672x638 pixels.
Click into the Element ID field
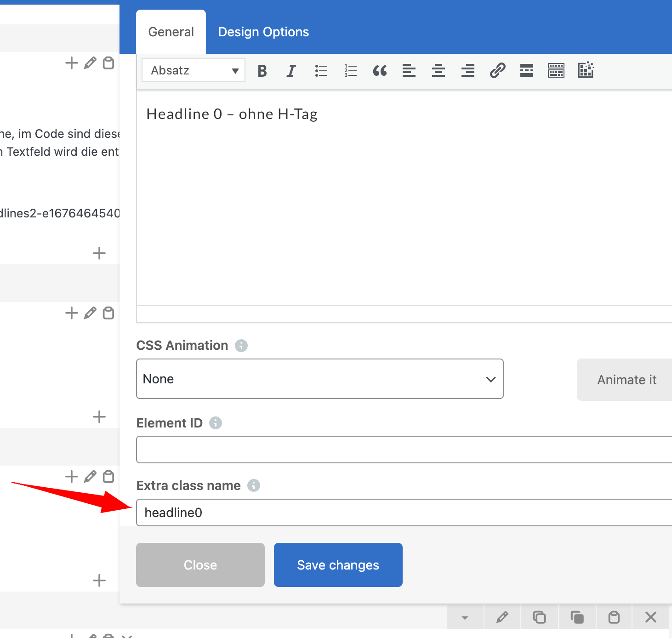tap(404, 450)
